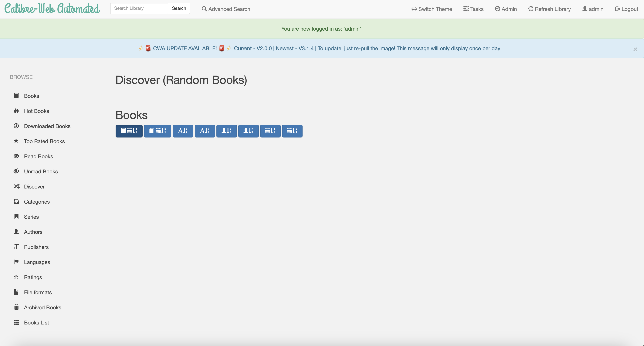The height and width of the screenshot is (346, 644).
Task: Sort books by author A to Z
Action: [226, 131]
